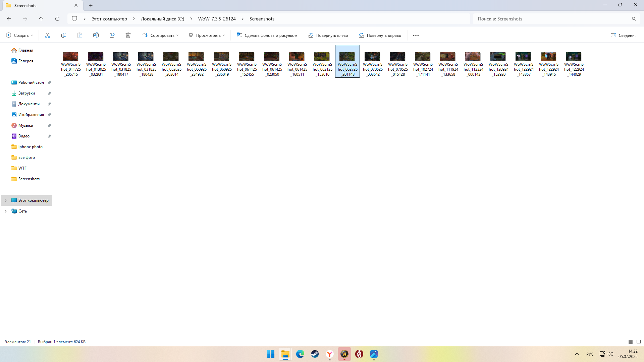Open Галерея in the sidebar

coord(26,61)
